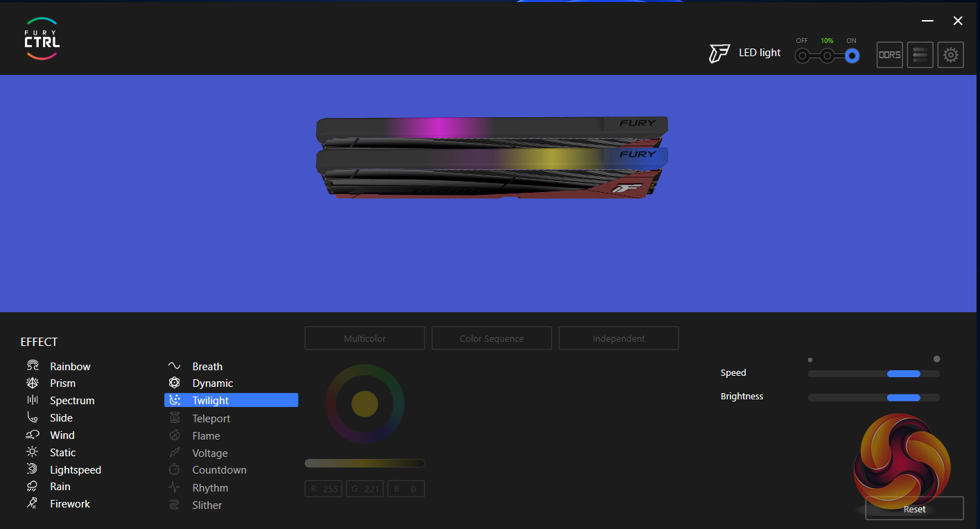Click the G value field showing 221
The width and height of the screenshot is (980, 529).
tap(365, 489)
